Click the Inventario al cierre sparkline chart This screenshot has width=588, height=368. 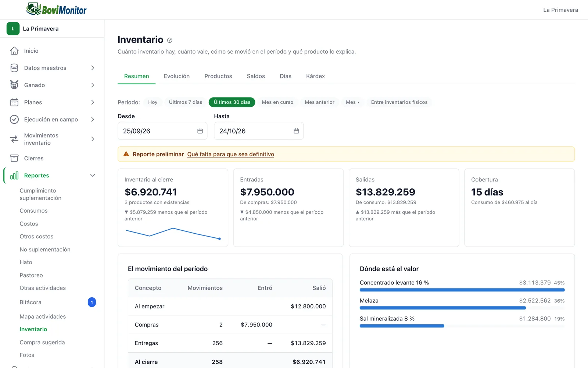(x=173, y=234)
